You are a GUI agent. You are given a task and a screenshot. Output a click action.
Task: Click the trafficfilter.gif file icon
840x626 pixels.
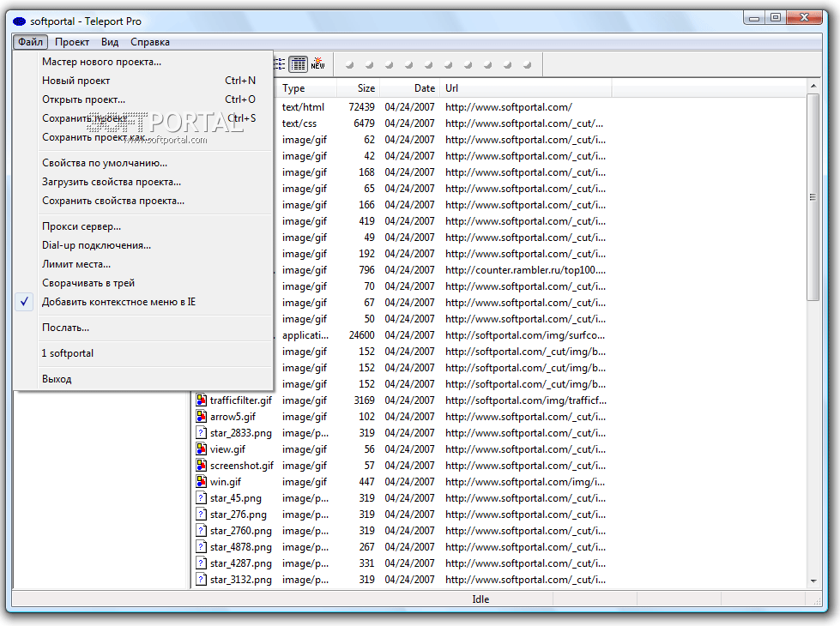pyautogui.click(x=201, y=400)
